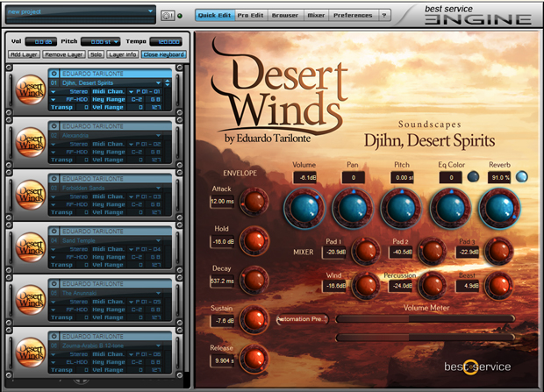
Task: Switch to the Mixer tab
Action: [316, 15]
